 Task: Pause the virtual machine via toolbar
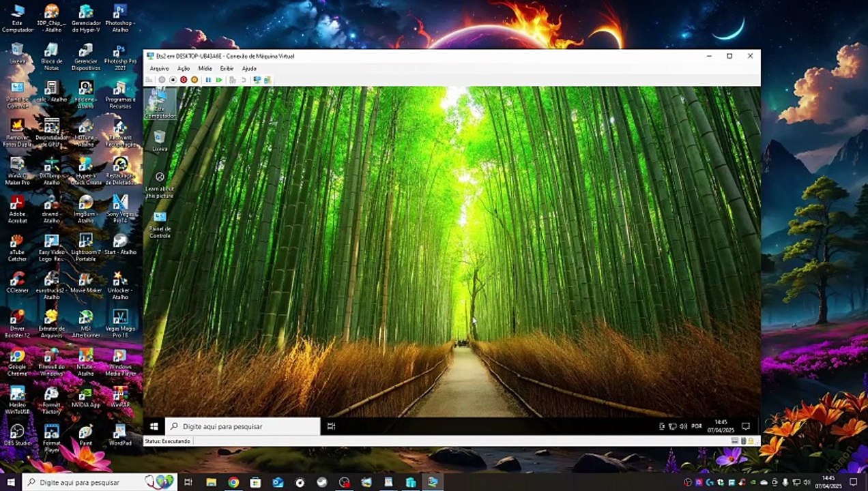(208, 80)
